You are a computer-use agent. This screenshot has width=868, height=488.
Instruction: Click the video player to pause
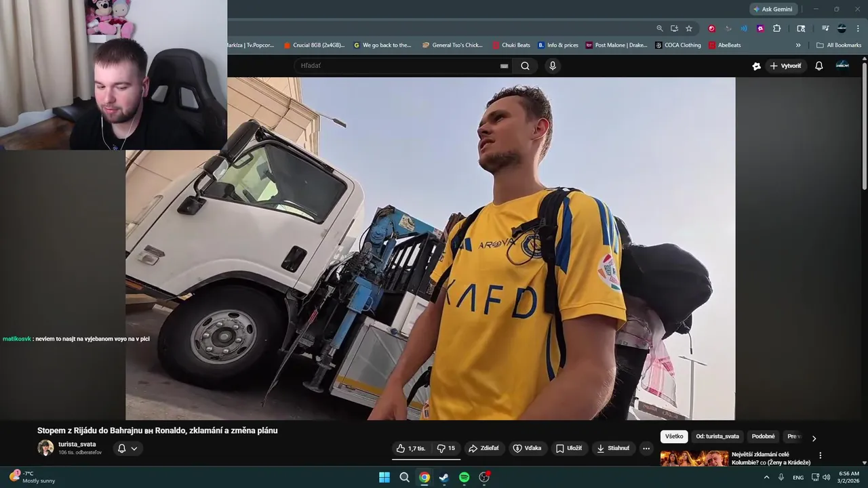click(x=430, y=248)
